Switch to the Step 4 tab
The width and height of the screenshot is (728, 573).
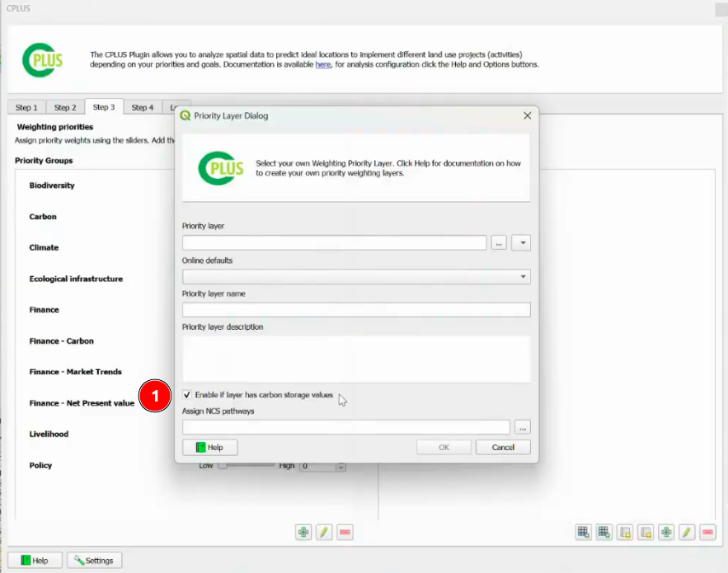point(143,106)
